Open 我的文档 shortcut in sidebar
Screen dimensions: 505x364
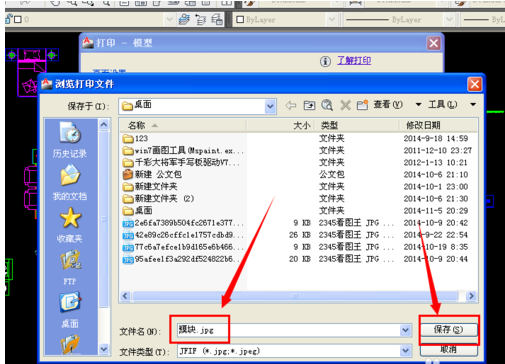70,183
